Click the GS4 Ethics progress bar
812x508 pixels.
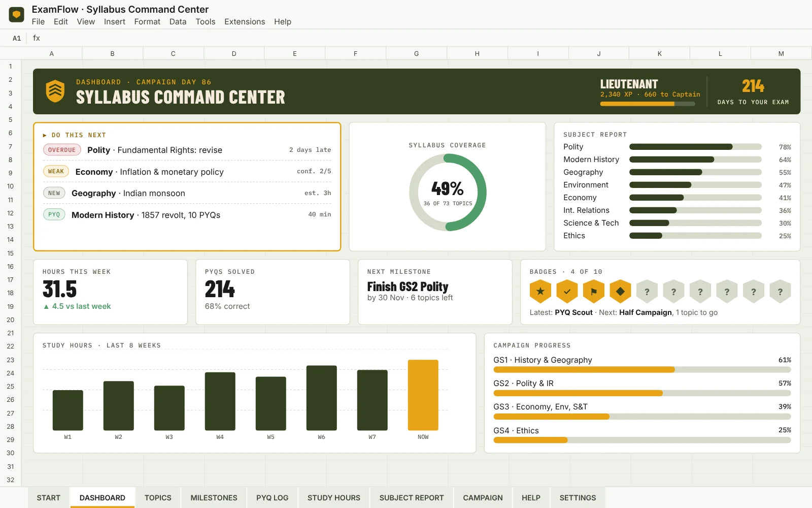click(x=642, y=440)
